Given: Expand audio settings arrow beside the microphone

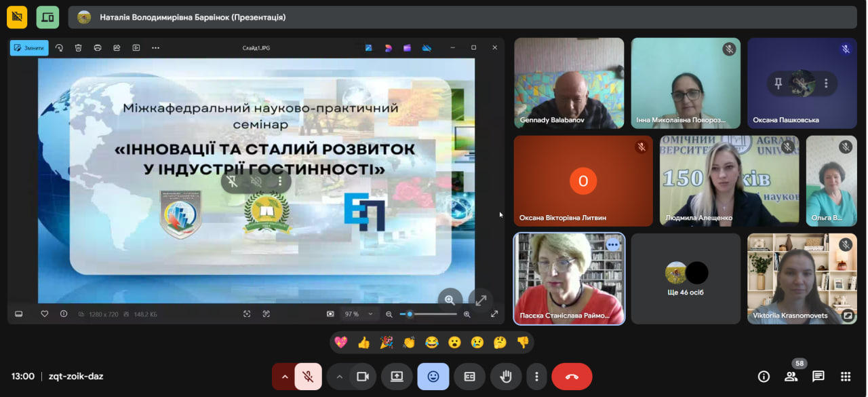Looking at the screenshot, I should coord(284,377).
